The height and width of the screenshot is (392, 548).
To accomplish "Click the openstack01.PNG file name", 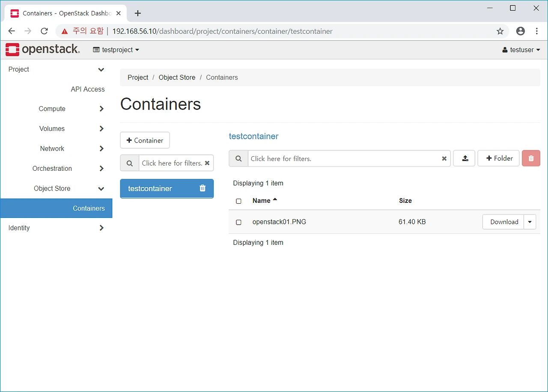I will [279, 222].
